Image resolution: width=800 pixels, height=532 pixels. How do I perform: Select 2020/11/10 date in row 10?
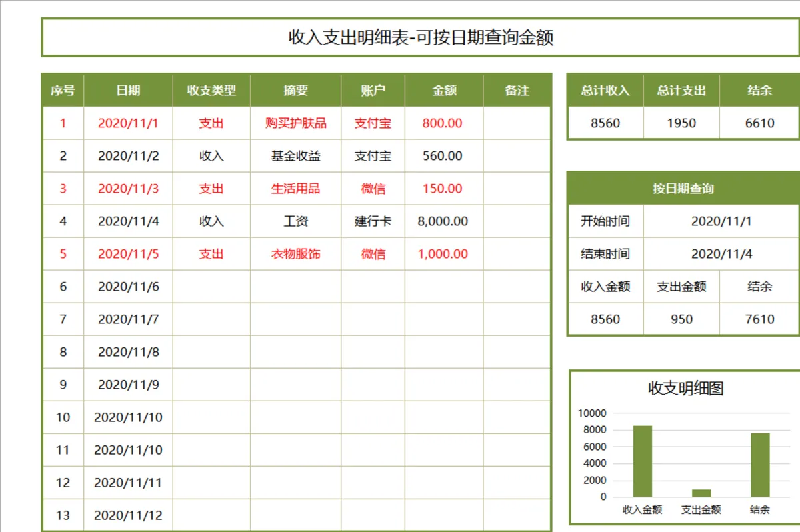click(129, 417)
